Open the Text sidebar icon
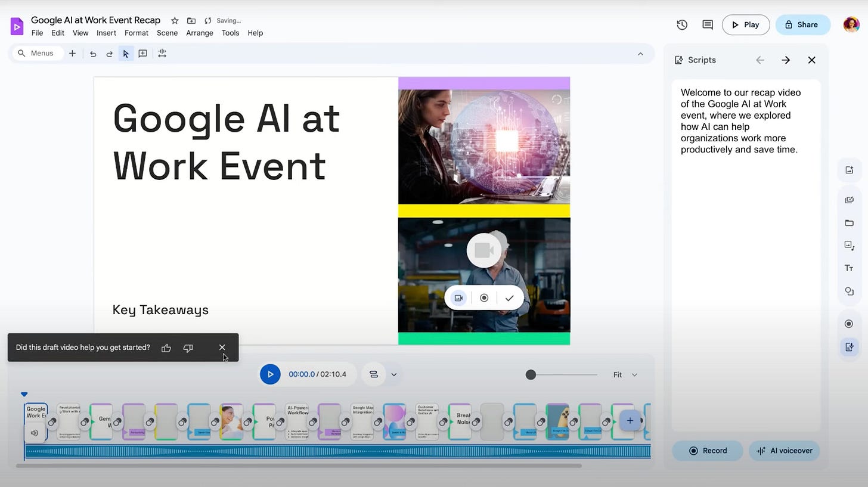This screenshot has width=868, height=487. (850, 268)
